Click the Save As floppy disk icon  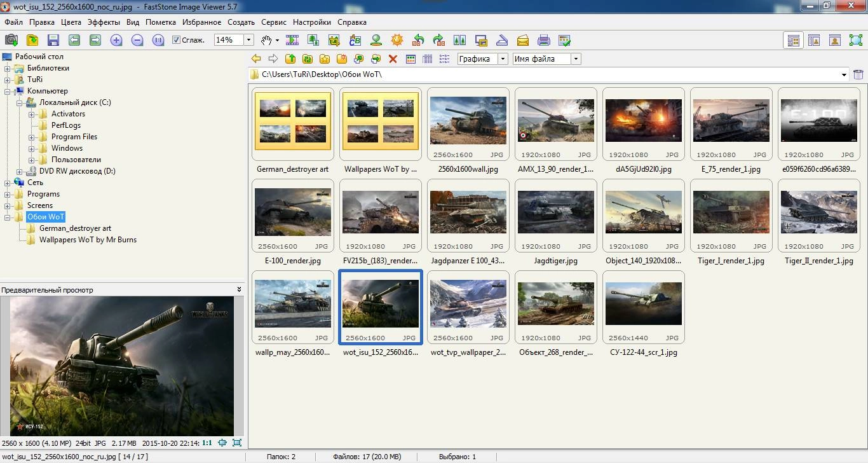pyautogui.click(x=53, y=40)
